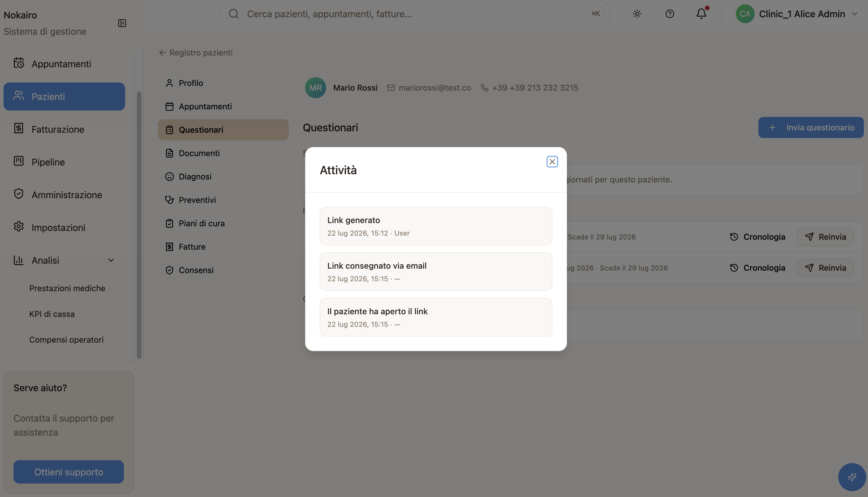Click Ottieni supporto button
Viewport: 868px width, 497px height.
click(x=69, y=472)
